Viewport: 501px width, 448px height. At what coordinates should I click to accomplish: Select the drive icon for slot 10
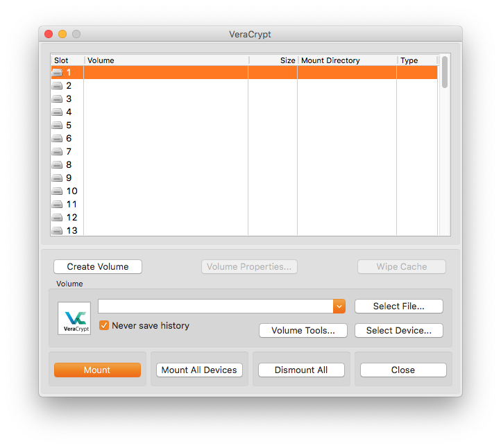pos(57,191)
